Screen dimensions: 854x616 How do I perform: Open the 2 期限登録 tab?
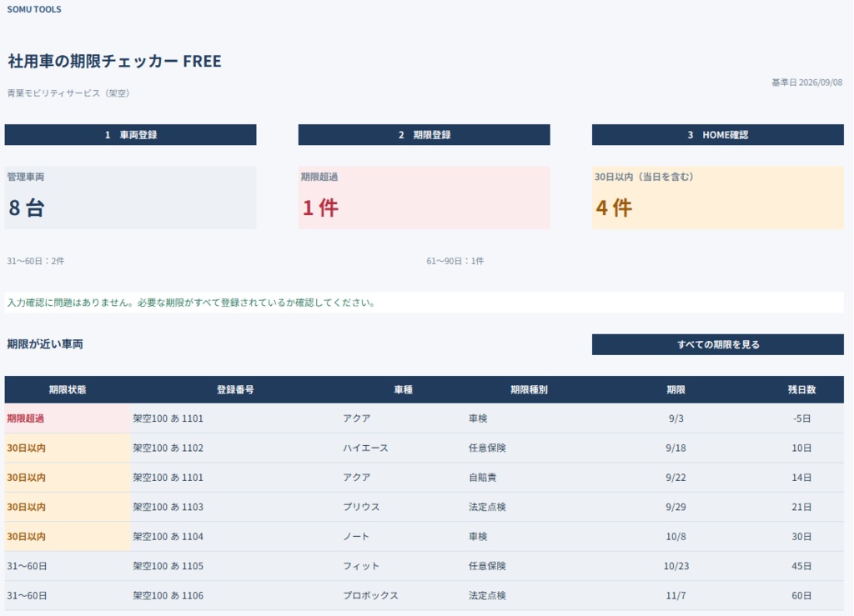tap(424, 134)
